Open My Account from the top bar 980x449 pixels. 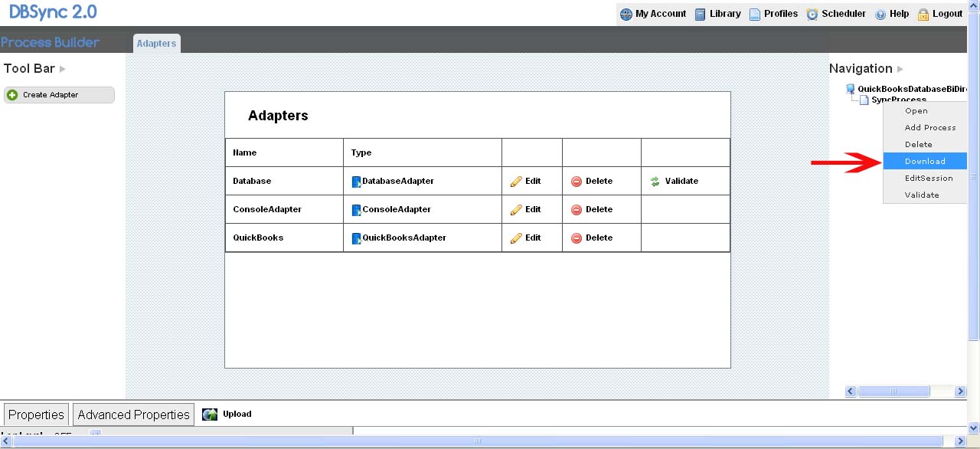pos(653,14)
